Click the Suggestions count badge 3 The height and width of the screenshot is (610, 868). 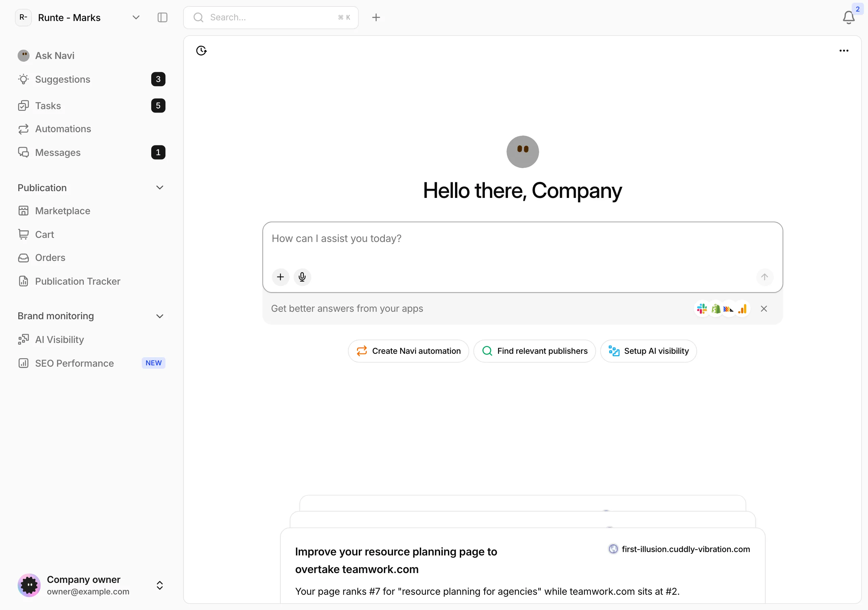[x=158, y=79]
